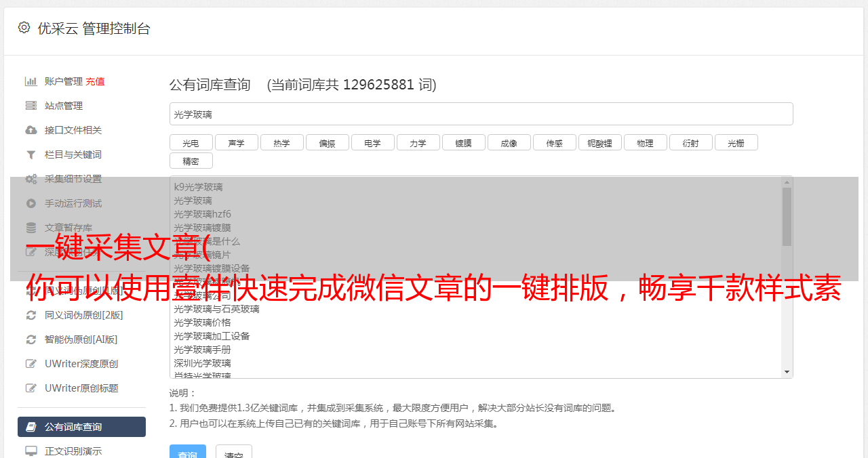Click the 热学 tag button
Image resolution: width=868 pixels, height=458 pixels.
coord(281,142)
